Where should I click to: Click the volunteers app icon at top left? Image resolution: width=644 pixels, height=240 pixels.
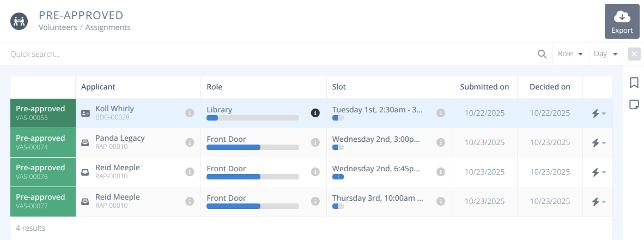20,21
